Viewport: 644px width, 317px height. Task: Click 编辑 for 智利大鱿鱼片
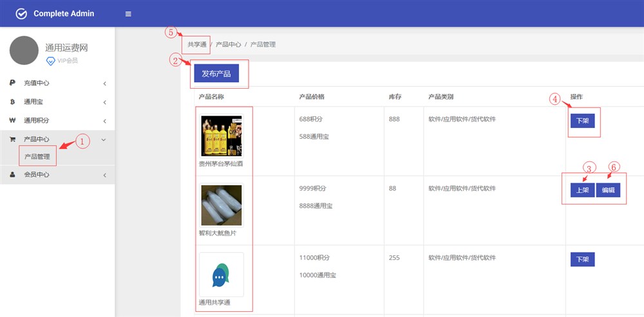(x=609, y=190)
